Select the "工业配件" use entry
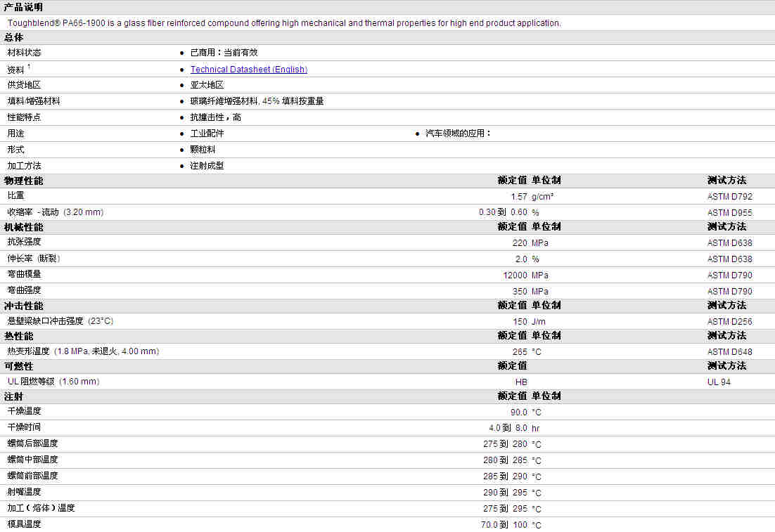 point(207,134)
